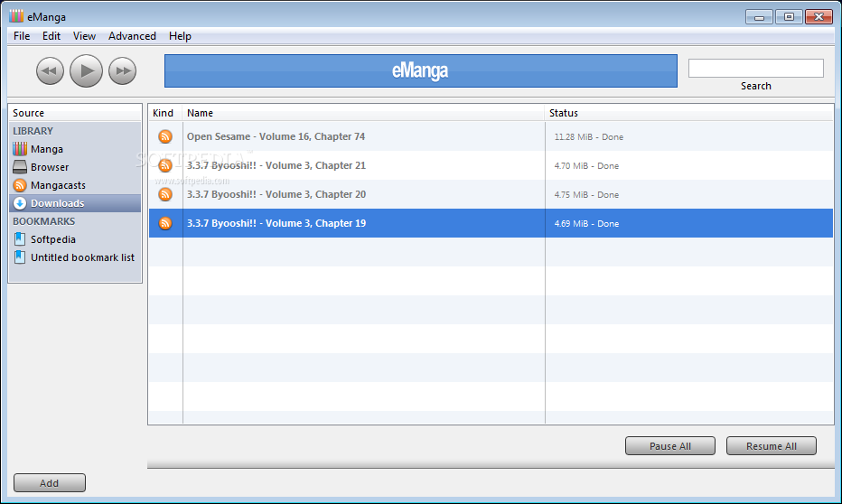This screenshot has height=504, width=842.
Task: Click the 11.28 MiB - Done status
Action: 588,137
